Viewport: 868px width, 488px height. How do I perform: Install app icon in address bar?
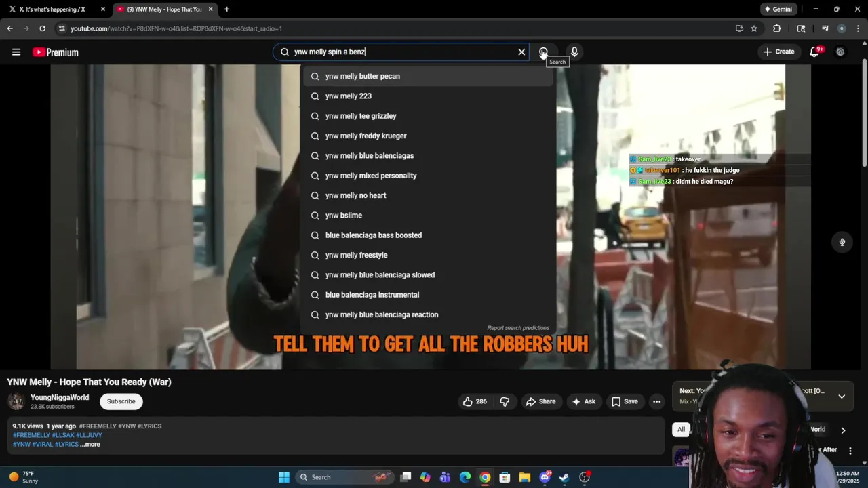coord(739,28)
